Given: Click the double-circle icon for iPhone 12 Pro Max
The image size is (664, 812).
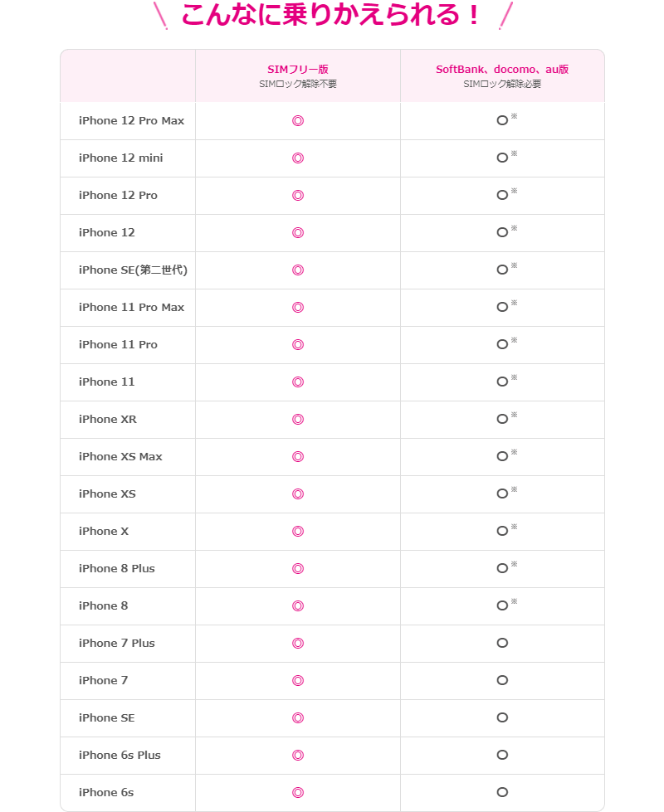Looking at the screenshot, I should pyautogui.click(x=297, y=120).
